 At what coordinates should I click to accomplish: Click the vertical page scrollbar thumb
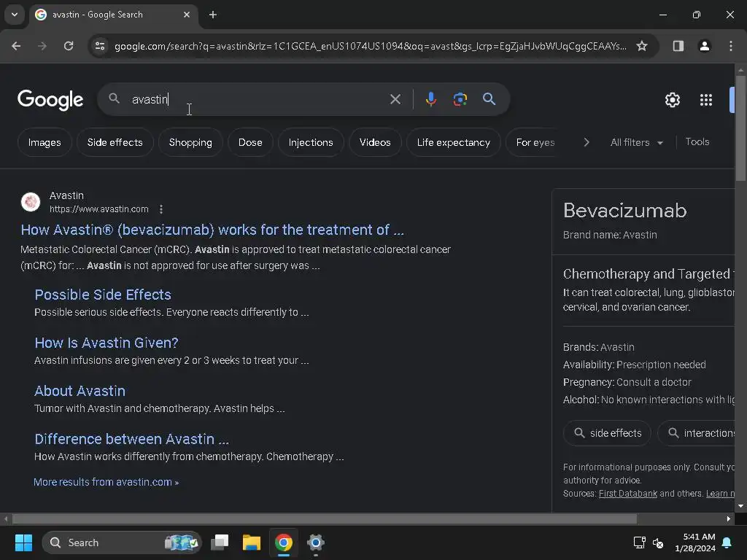pos(740,128)
